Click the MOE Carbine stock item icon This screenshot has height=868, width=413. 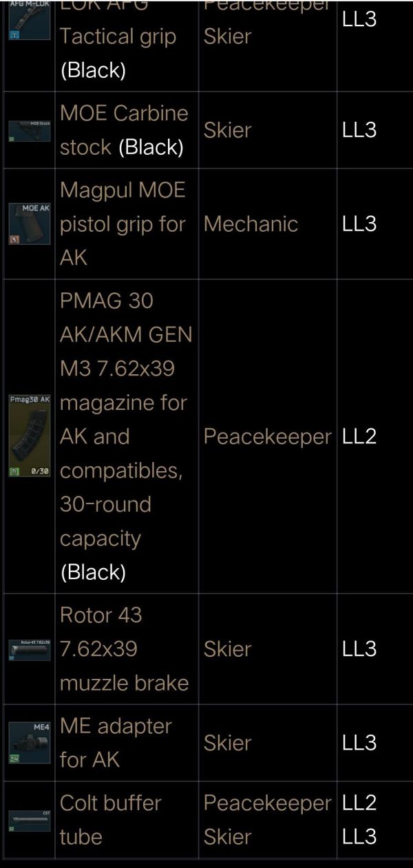[x=30, y=131]
